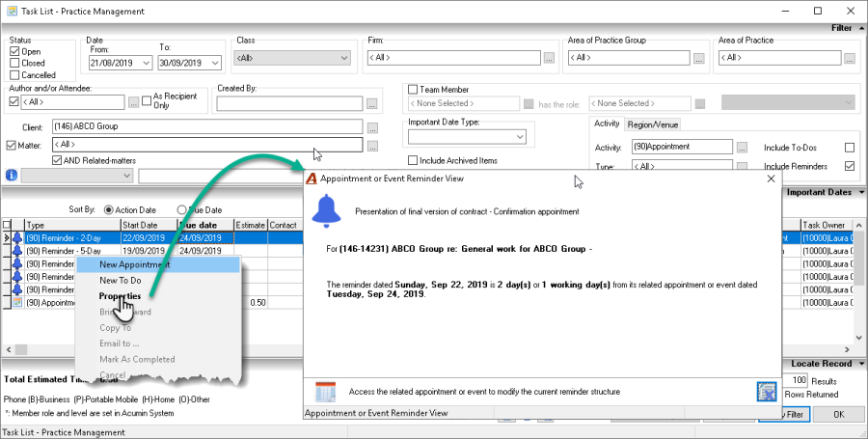
Task: Enable As Recipient Only checkbox
Action: click(147, 100)
